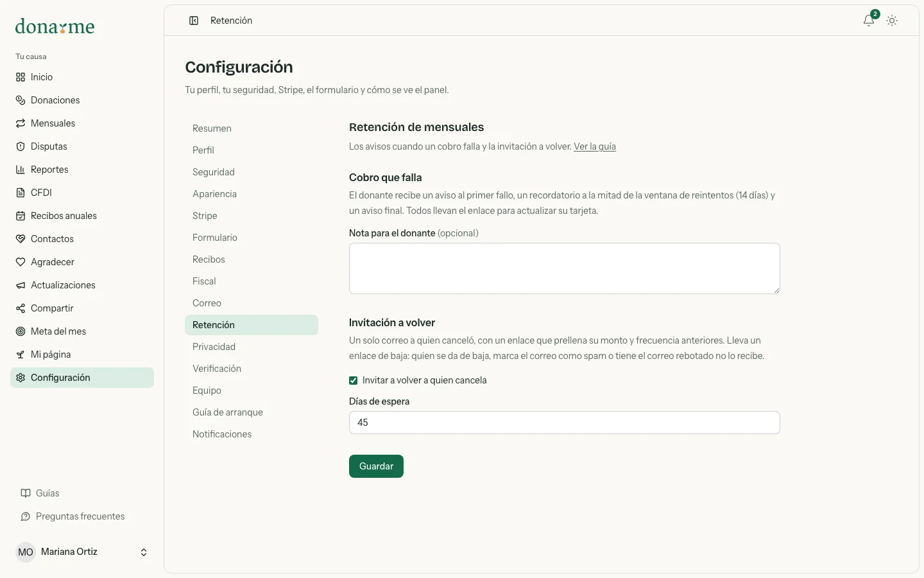Save settings with the Guardar button
Screen dimensions: 924x578
click(x=376, y=466)
